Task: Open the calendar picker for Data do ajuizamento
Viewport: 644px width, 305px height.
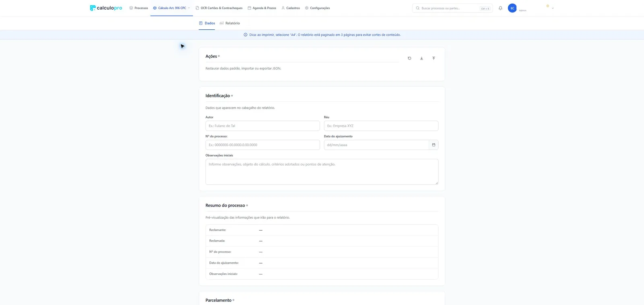Action: coord(433,145)
